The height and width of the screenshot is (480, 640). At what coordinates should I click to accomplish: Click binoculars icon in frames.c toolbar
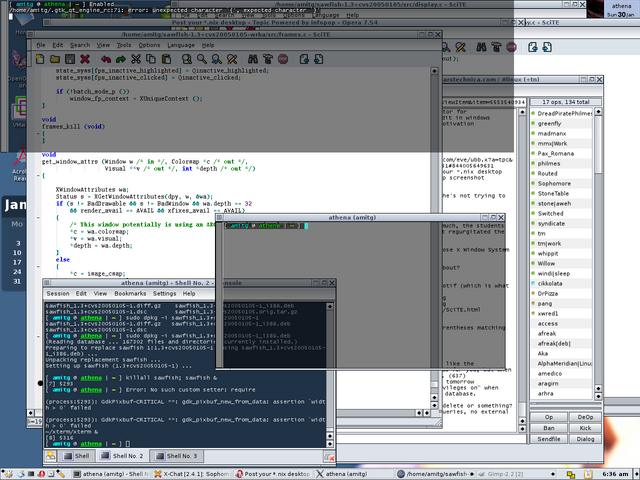[x=253, y=59]
